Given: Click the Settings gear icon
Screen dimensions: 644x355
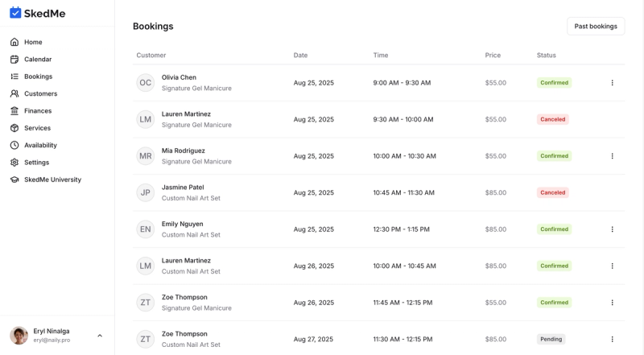Looking at the screenshot, I should [x=14, y=163].
